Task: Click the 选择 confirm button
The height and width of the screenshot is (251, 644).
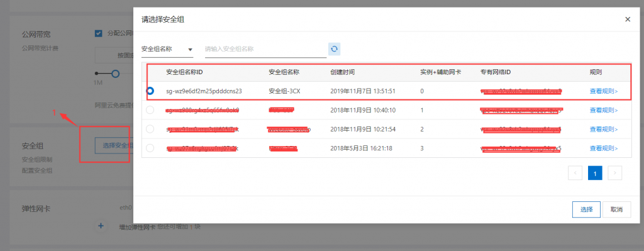Action: (587, 209)
